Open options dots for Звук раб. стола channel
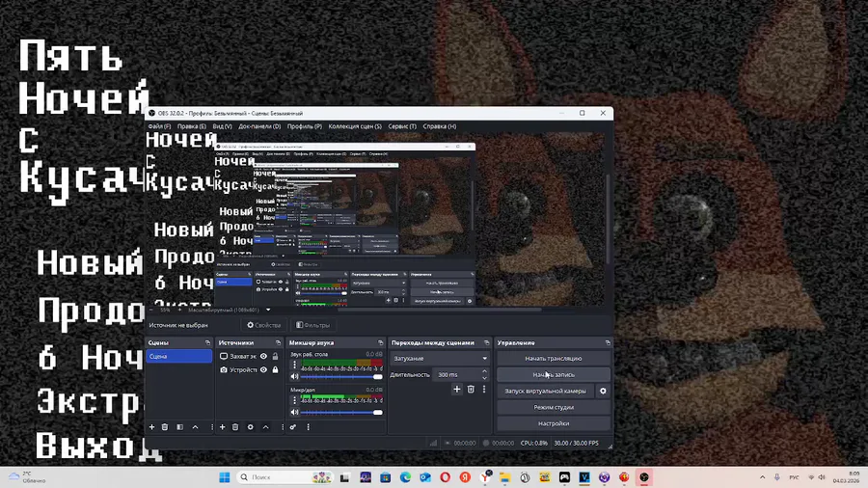The height and width of the screenshot is (488, 868). (x=294, y=366)
